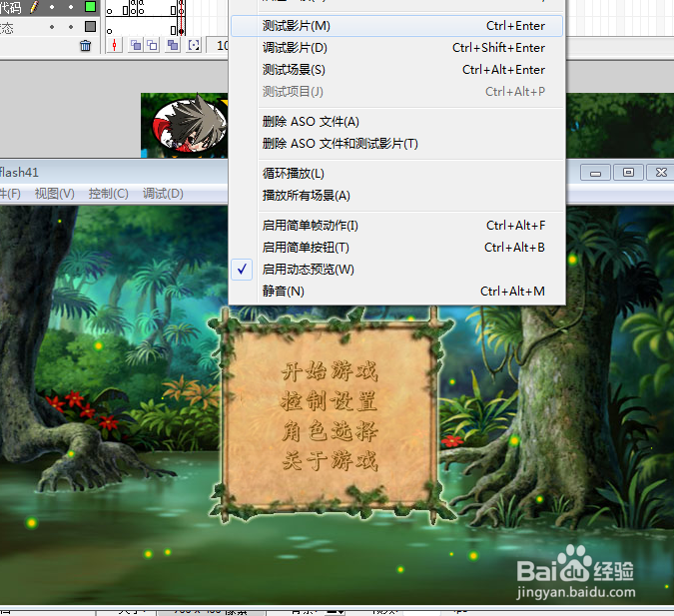
Task: Click the character portrait on the stage
Action: pyautogui.click(x=190, y=125)
